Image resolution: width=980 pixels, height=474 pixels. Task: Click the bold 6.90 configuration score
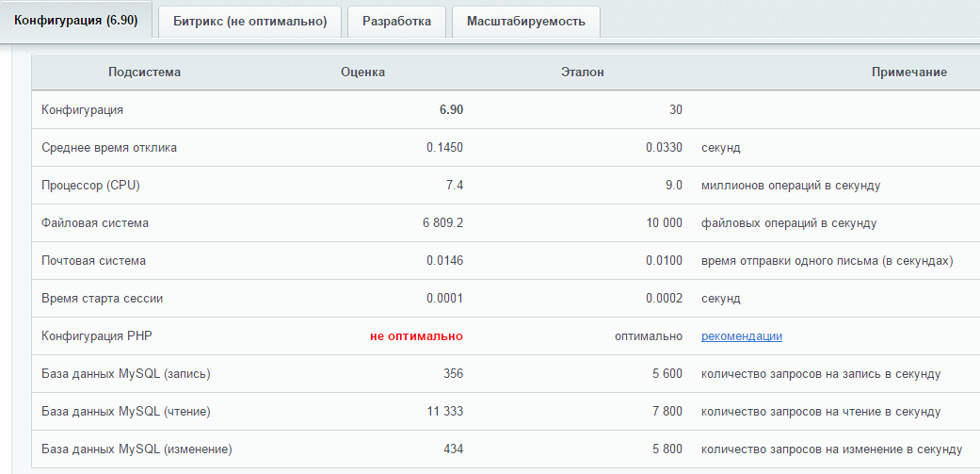[x=451, y=110]
